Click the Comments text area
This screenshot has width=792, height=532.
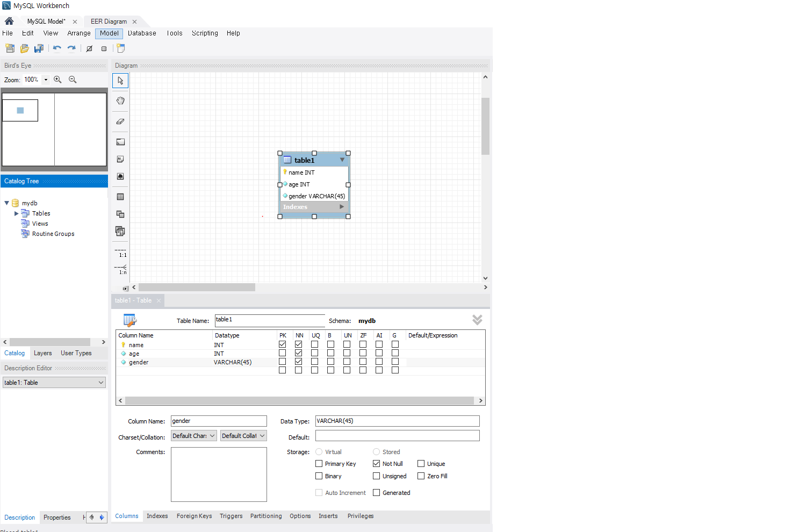click(x=219, y=475)
